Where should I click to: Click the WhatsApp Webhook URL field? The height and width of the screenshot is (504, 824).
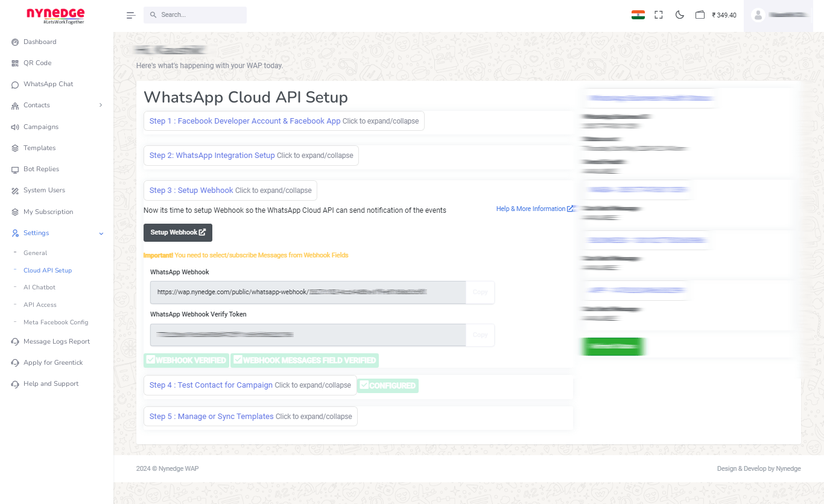coord(308,292)
